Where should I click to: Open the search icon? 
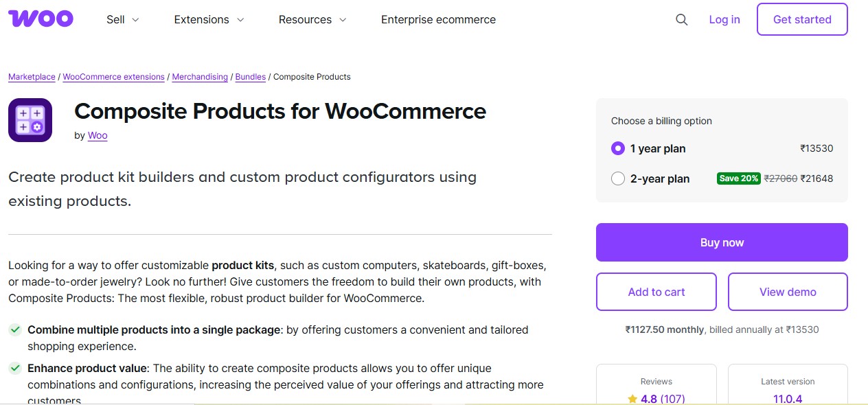[681, 20]
